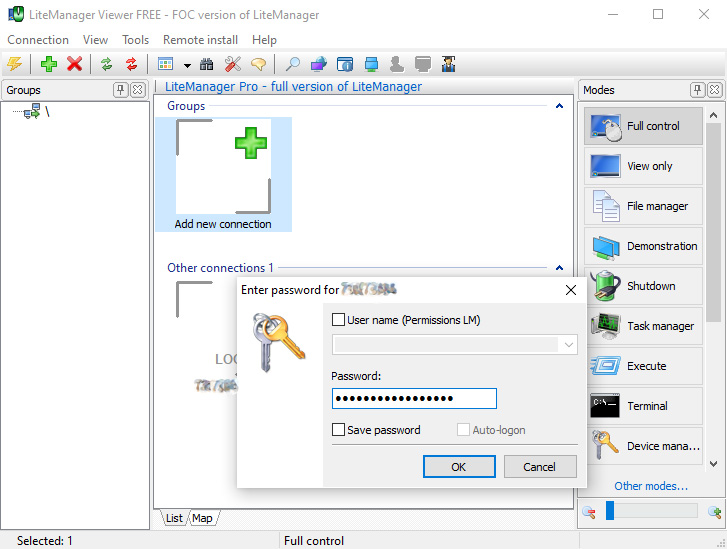727x549 pixels.
Task: Open the Other modes link
Action: point(651,486)
